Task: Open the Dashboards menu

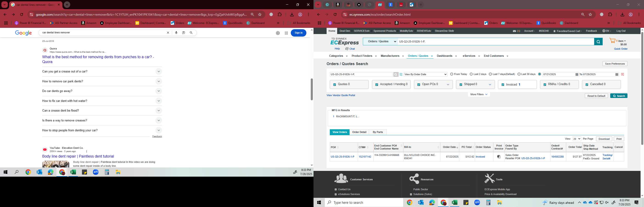Action: (447, 56)
